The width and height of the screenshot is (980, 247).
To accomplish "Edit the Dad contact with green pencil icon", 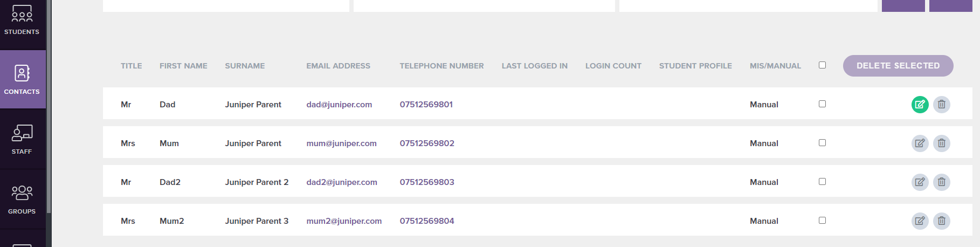I will [920, 105].
